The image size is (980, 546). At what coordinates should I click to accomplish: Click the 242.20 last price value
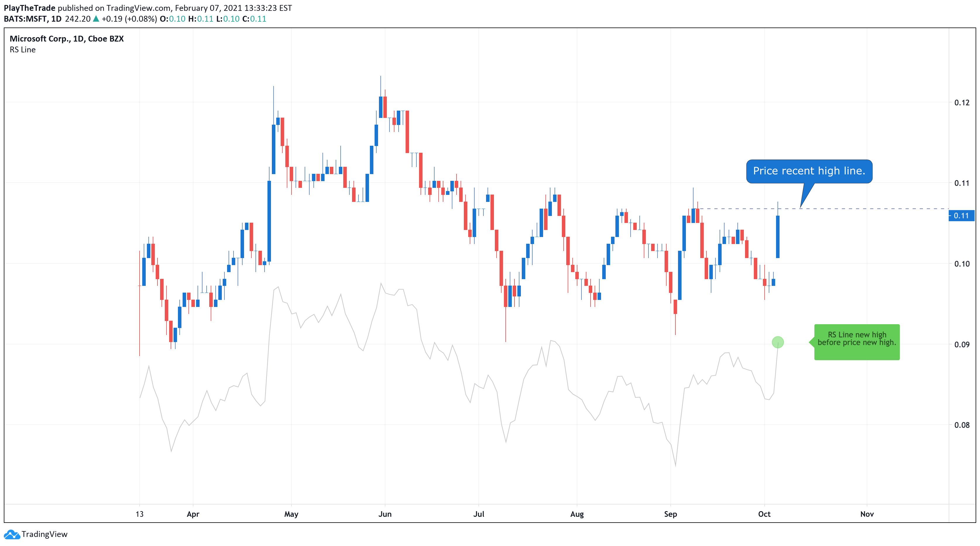[x=78, y=19]
